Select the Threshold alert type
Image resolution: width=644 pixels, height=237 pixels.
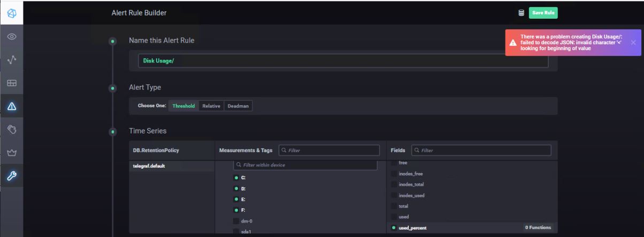point(183,106)
